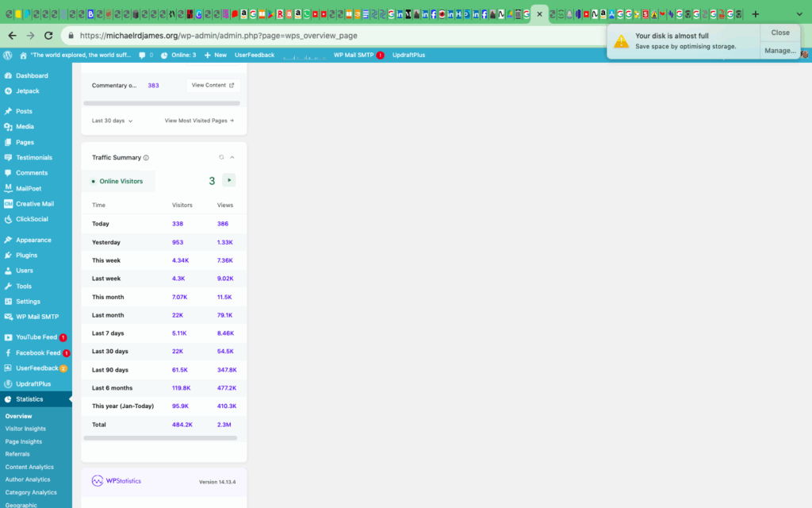Select Appearance in the sidebar menu
812x508 pixels.
tap(33, 240)
